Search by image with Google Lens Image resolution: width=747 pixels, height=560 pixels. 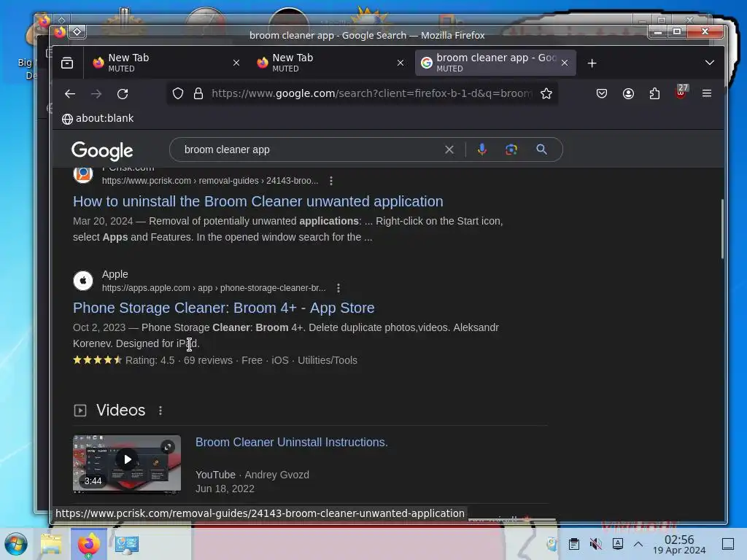(x=511, y=149)
